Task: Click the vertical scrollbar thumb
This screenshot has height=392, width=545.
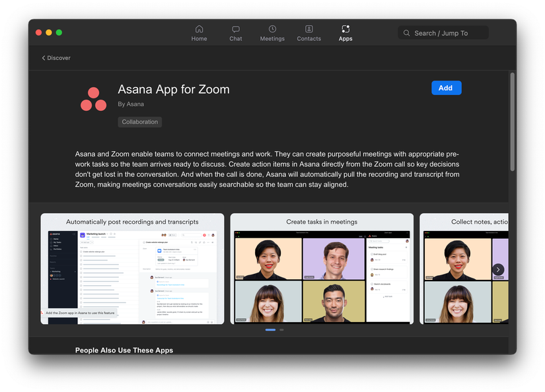Action: [513, 121]
